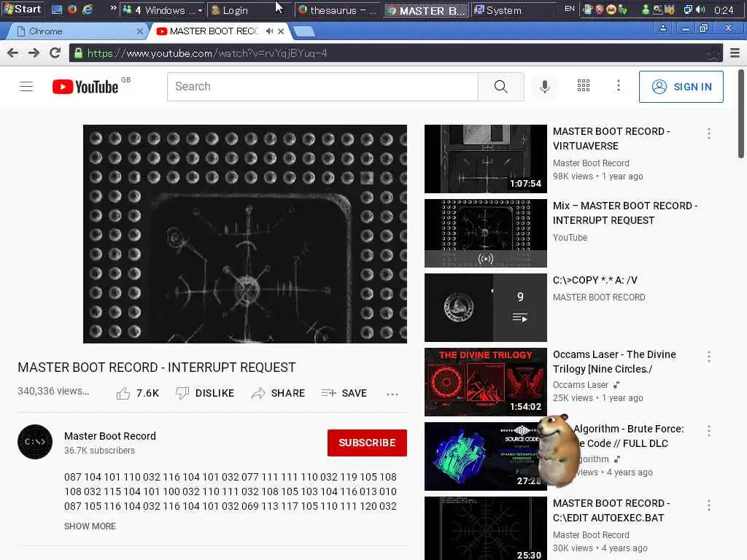Viewport: 747px width, 560px height.
Task: Open Mix INTERRUPT REQUEST thumbnail
Action: (x=485, y=233)
